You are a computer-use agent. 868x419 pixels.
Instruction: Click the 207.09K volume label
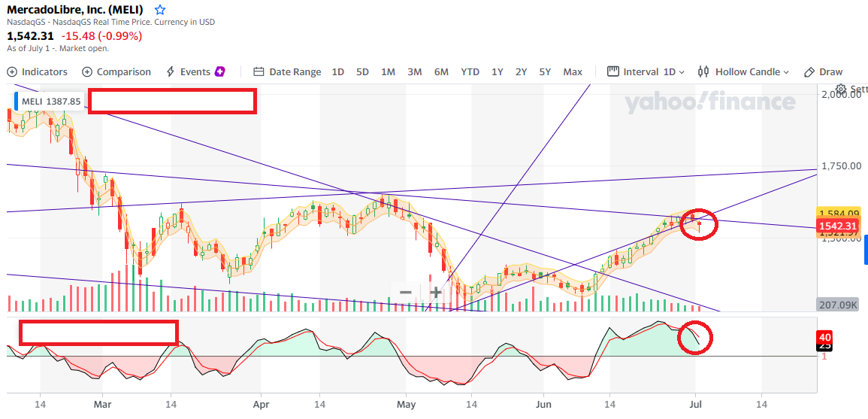click(x=838, y=304)
